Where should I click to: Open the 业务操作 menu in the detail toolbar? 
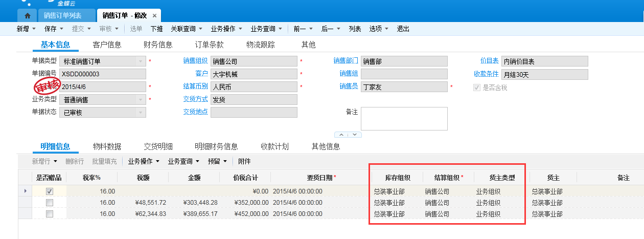pos(144,161)
